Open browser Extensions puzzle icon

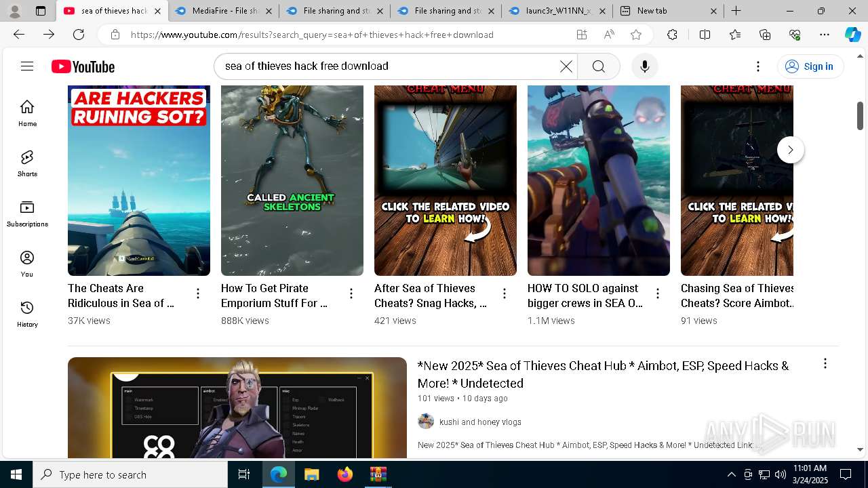click(672, 35)
